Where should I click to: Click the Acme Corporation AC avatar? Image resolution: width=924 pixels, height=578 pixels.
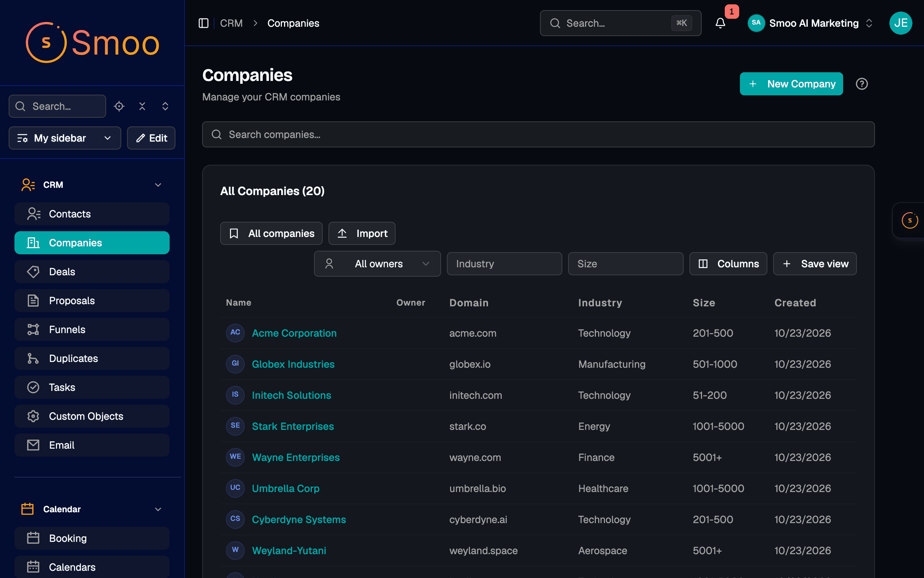coord(235,333)
